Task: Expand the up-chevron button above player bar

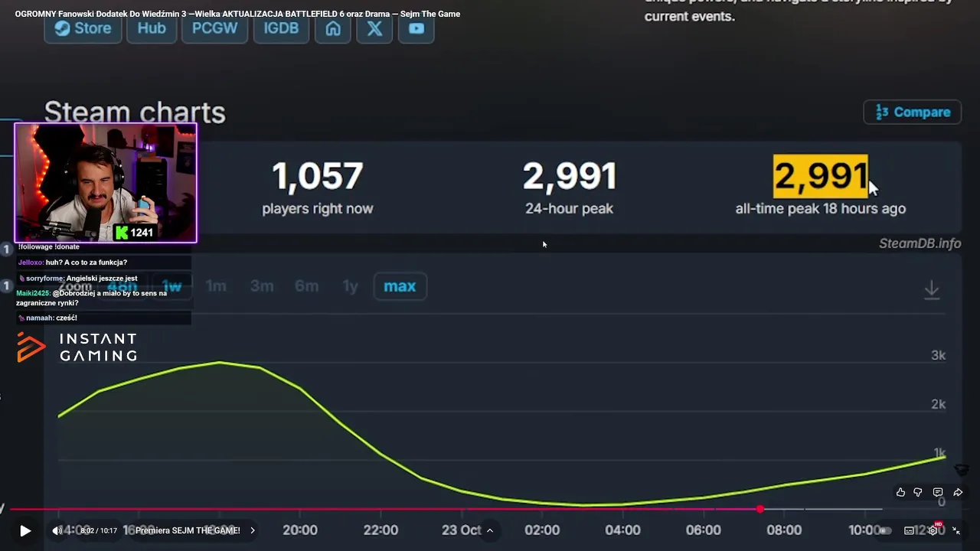Action: [489, 530]
